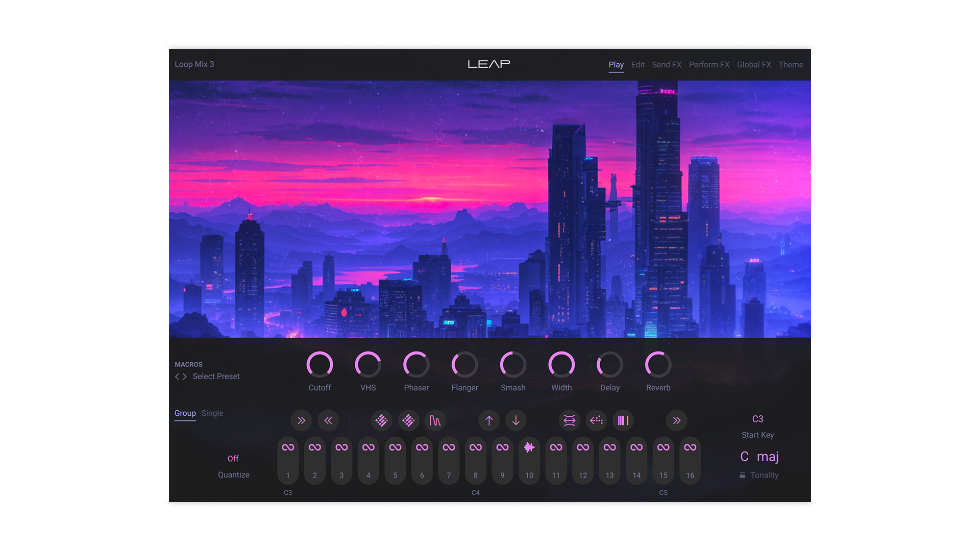Click the stutter slice barcode icon
980x551 pixels.
pyautogui.click(x=623, y=420)
